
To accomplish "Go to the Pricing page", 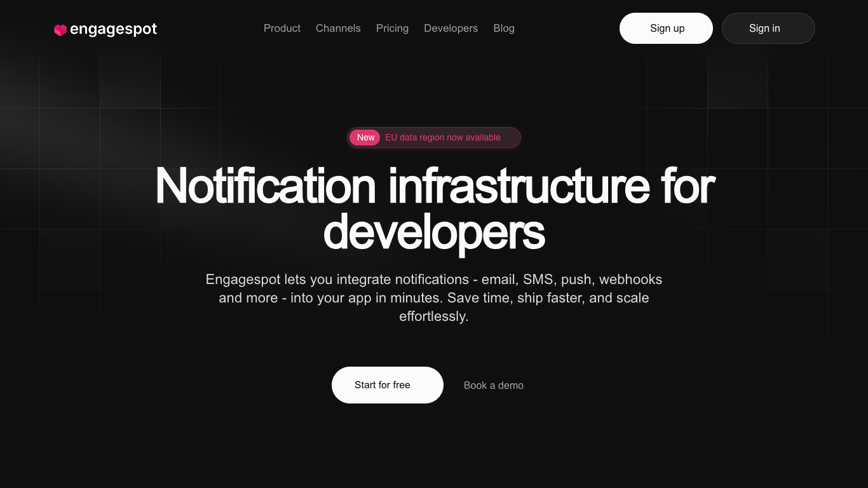I will tap(392, 29).
